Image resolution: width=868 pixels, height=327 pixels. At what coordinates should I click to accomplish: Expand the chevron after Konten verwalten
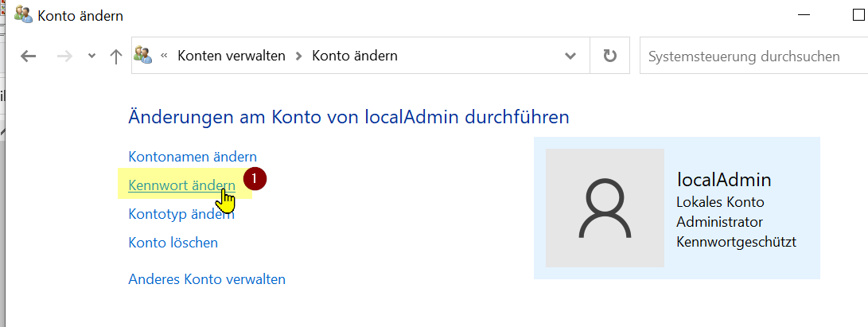tap(299, 56)
